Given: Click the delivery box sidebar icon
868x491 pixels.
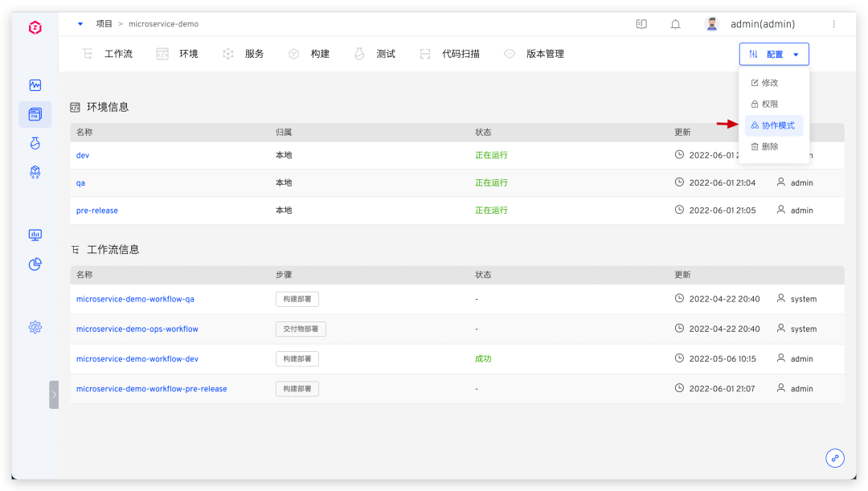Looking at the screenshot, I should pyautogui.click(x=35, y=172).
